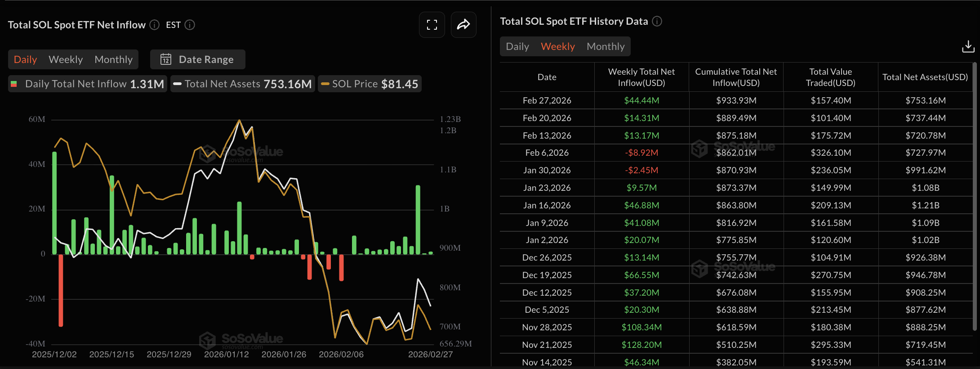
Task: Click info icon next to EST
Action: (190, 25)
